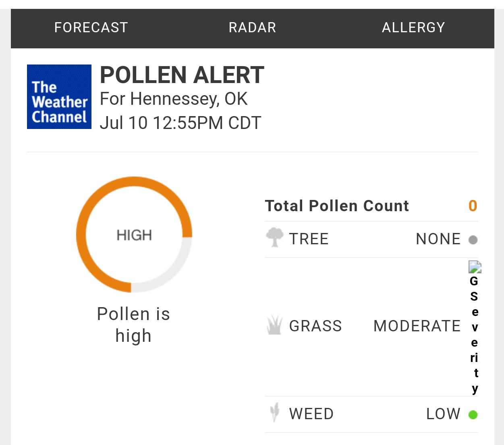Click the HIGH label inside gauge
Screen dimensions: 504x445
pyautogui.click(x=134, y=235)
